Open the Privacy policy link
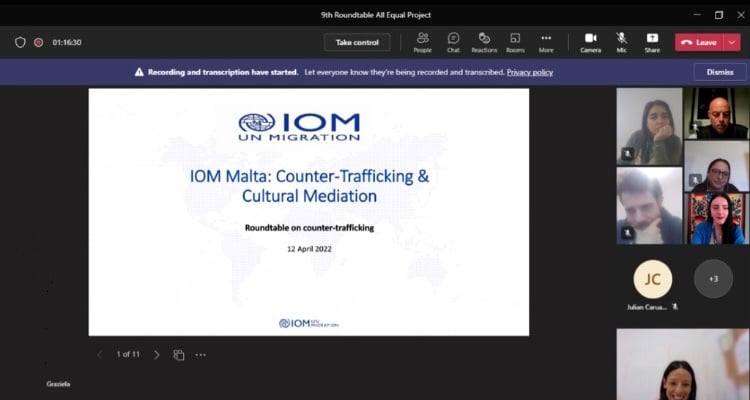Viewport: 750px width, 400px height. click(x=530, y=72)
